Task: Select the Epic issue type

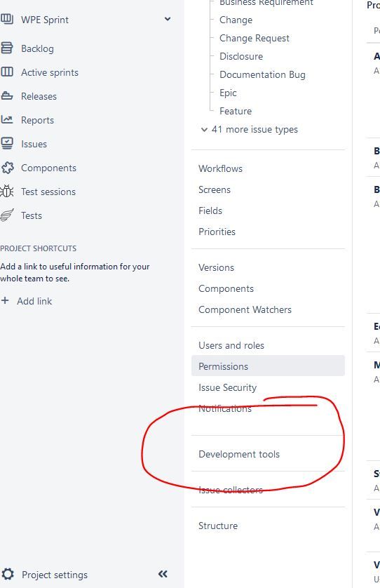Action: click(228, 93)
